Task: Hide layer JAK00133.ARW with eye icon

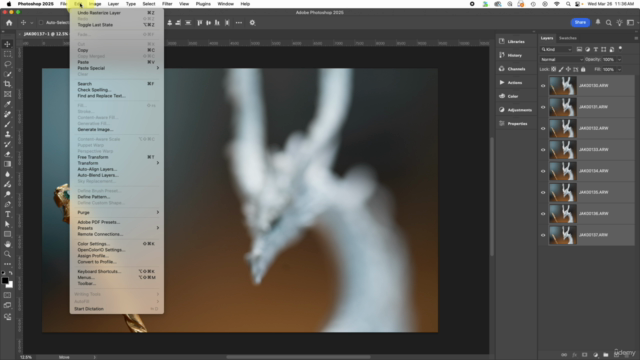Action: (x=543, y=150)
